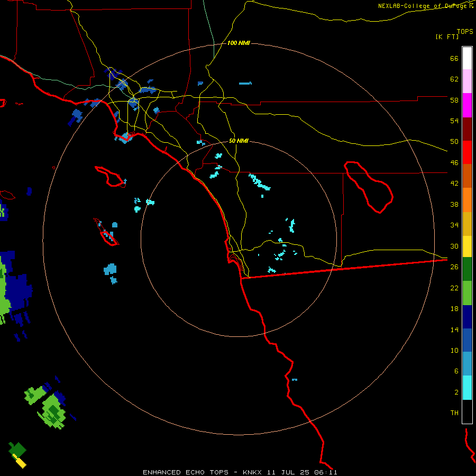Click the 'ENHANCED ECHO TOPS' product title

[186, 472]
